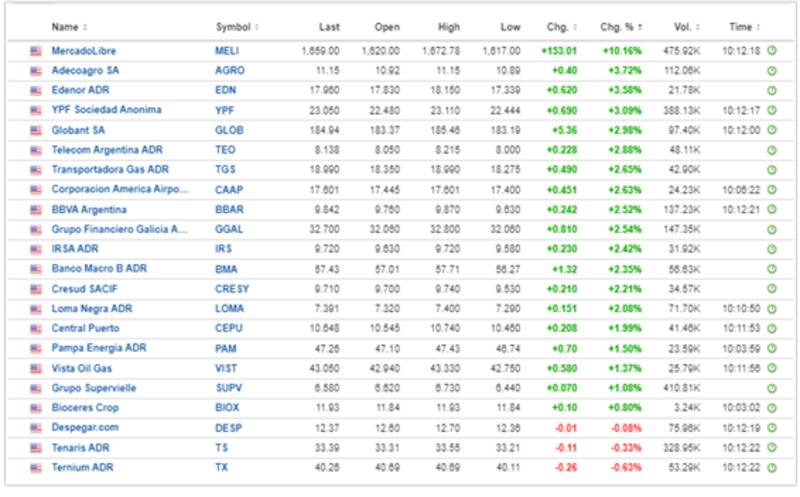The width and height of the screenshot is (800, 497).
Task: Click the clock icon in the YPF row
Action: 772,110
